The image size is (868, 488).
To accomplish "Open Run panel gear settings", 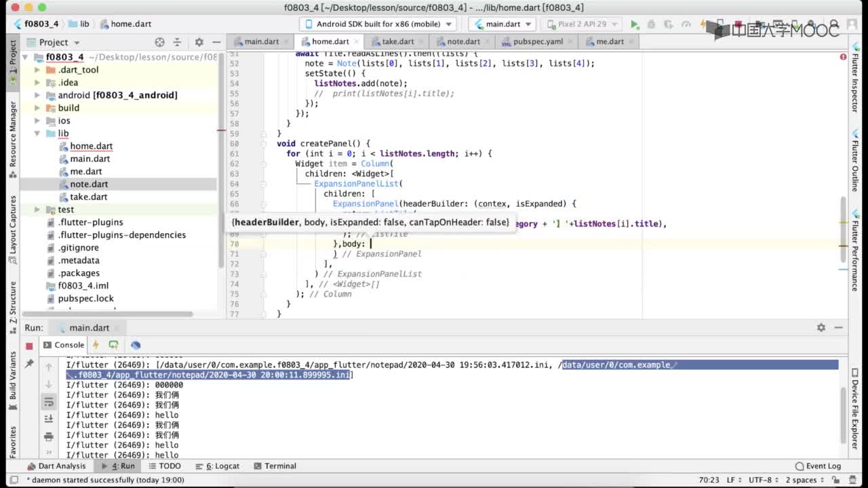I will click(x=821, y=327).
